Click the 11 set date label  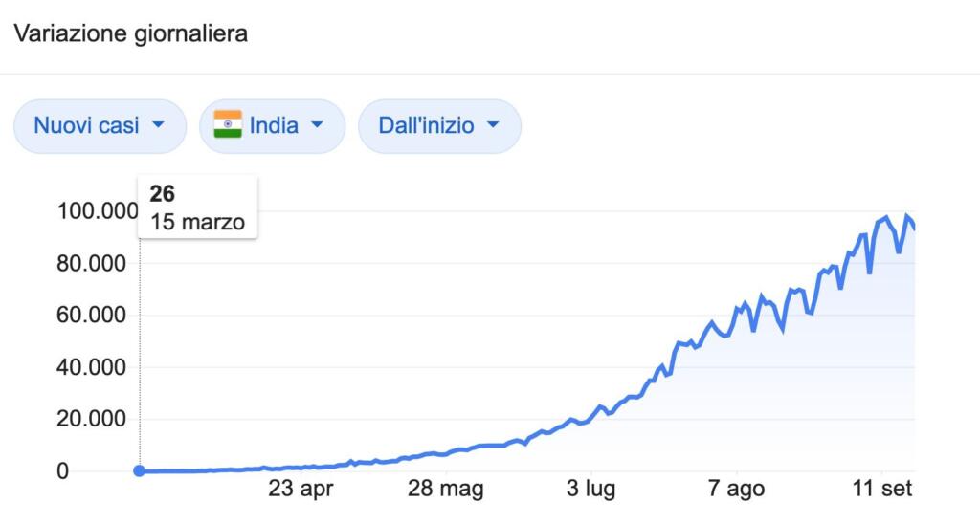(882, 490)
